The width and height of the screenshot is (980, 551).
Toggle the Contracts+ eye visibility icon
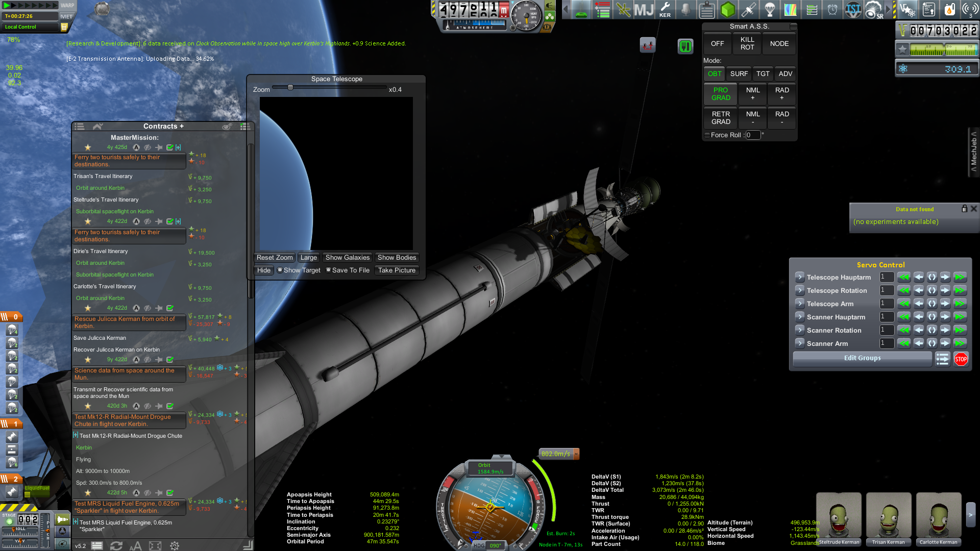point(227,127)
